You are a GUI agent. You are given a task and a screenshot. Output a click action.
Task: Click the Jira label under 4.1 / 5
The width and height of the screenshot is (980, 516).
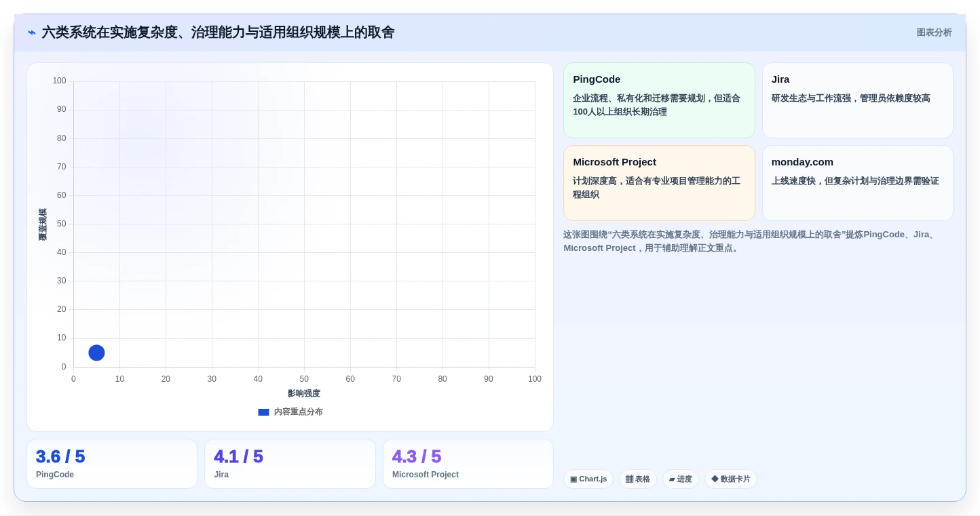click(221, 475)
